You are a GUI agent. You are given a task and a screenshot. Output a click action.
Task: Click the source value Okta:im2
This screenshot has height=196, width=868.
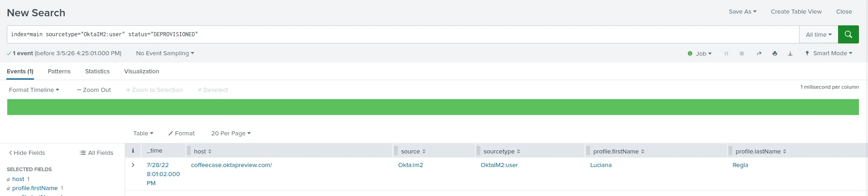[x=411, y=165]
